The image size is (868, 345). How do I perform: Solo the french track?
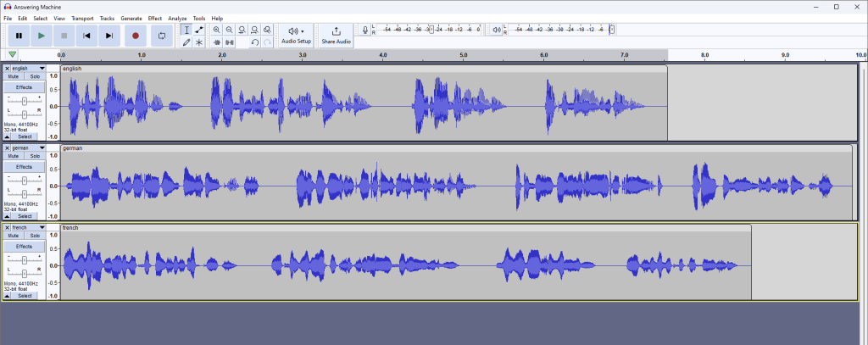35,236
